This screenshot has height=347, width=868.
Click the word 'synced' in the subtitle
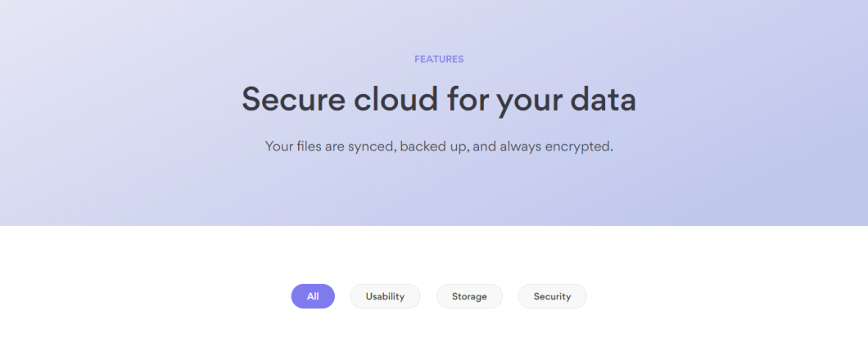pos(372,146)
